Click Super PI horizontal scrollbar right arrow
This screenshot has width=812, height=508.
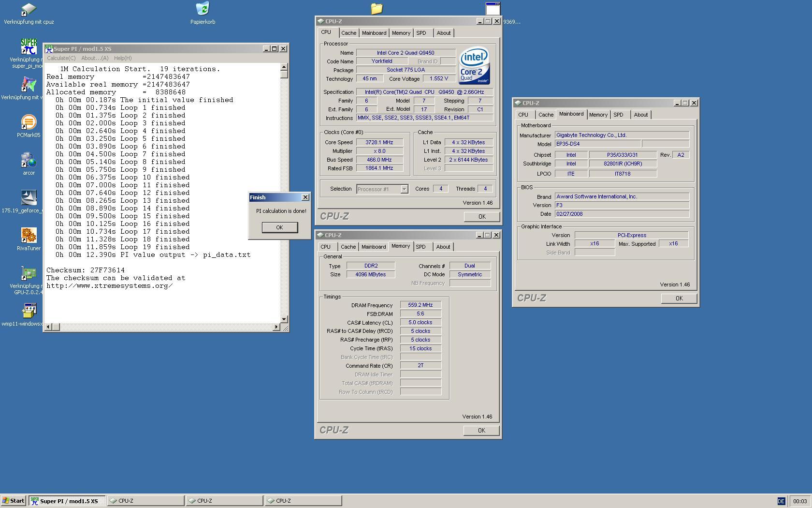coord(276,327)
